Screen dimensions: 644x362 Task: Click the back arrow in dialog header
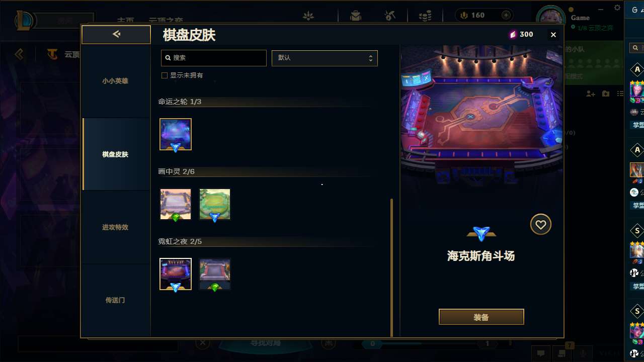116,34
